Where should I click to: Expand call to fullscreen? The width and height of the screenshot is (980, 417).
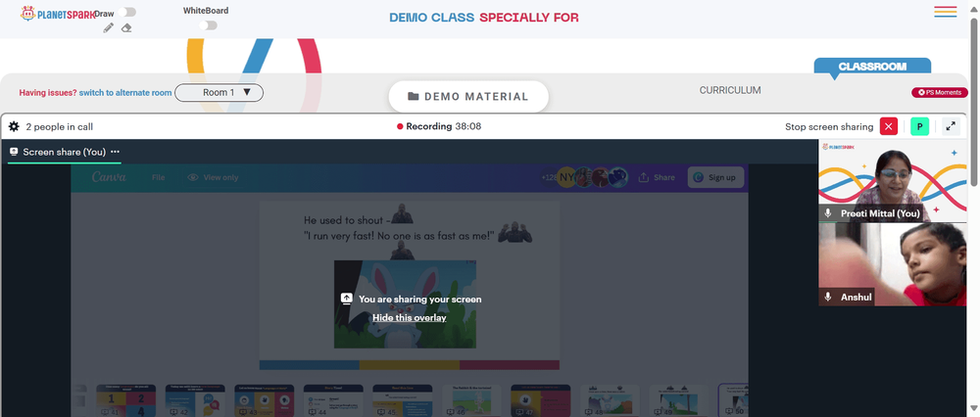[x=951, y=126]
